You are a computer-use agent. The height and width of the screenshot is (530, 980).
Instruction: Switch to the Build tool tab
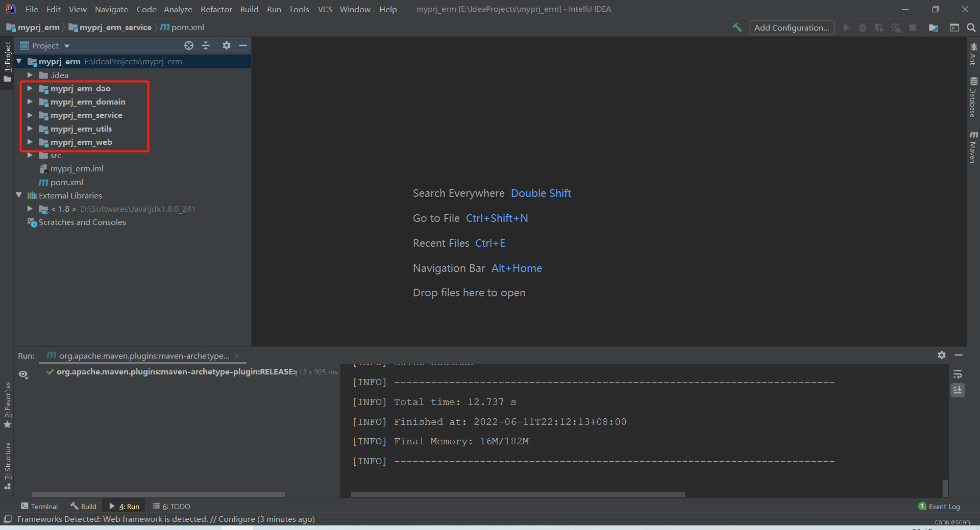pos(83,507)
